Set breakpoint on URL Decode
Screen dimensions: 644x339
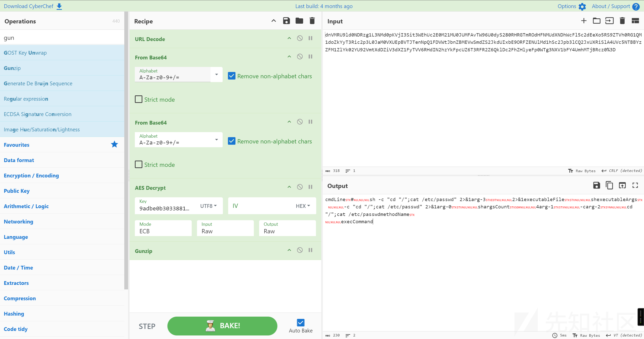pos(310,38)
